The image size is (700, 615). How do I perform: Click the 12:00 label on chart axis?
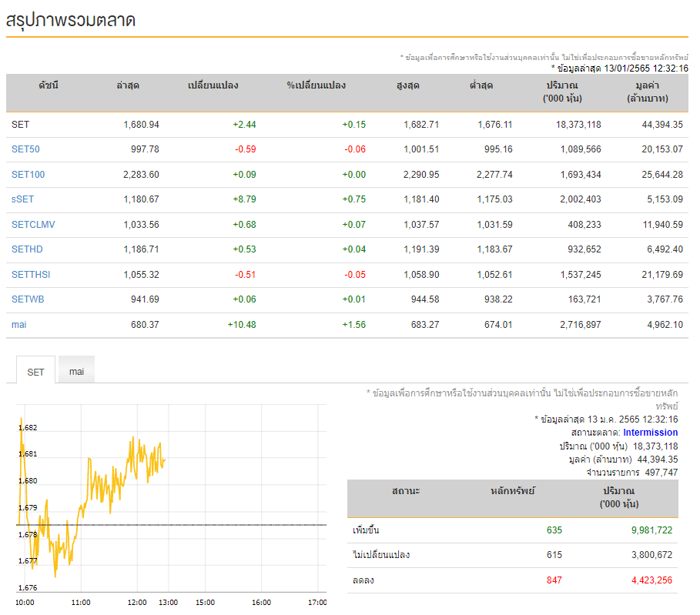click(137, 603)
